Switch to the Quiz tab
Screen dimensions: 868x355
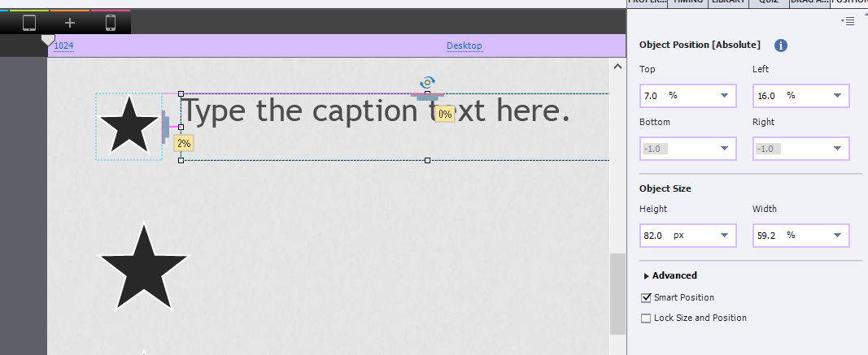pyautogui.click(x=768, y=3)
